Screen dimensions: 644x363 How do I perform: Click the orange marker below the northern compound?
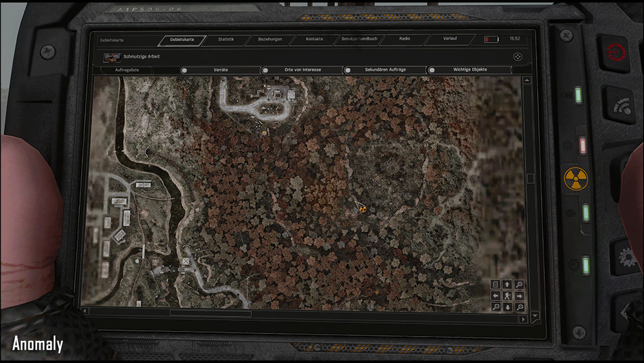[x=265, y=133]
